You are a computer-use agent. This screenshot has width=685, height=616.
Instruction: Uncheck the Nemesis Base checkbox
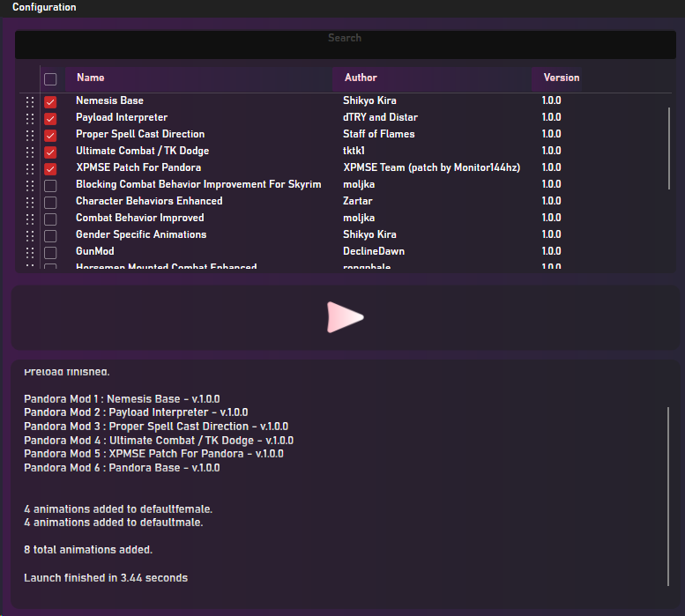pyautogui.click(x=50, y=102)
